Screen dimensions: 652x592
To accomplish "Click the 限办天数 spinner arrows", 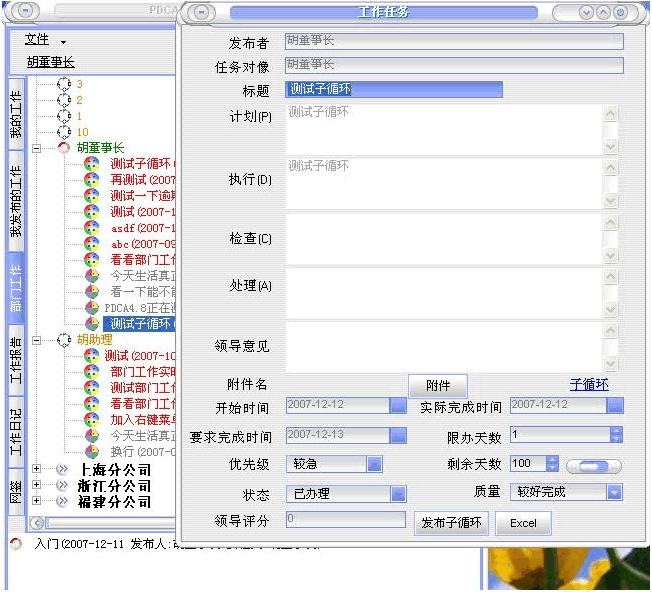I will tap(616, 435).
